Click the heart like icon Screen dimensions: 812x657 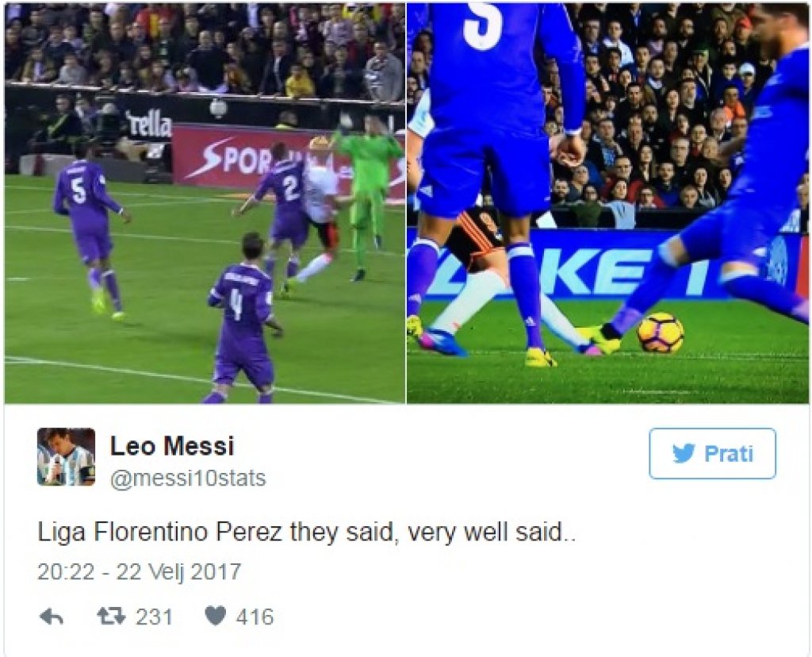pyautogui.click(x=216, y=616)
